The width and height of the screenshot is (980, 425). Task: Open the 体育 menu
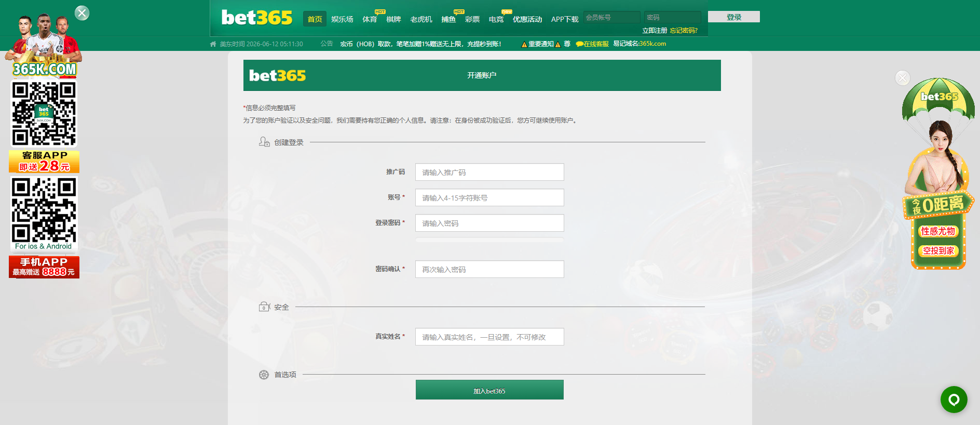(370, 19)
